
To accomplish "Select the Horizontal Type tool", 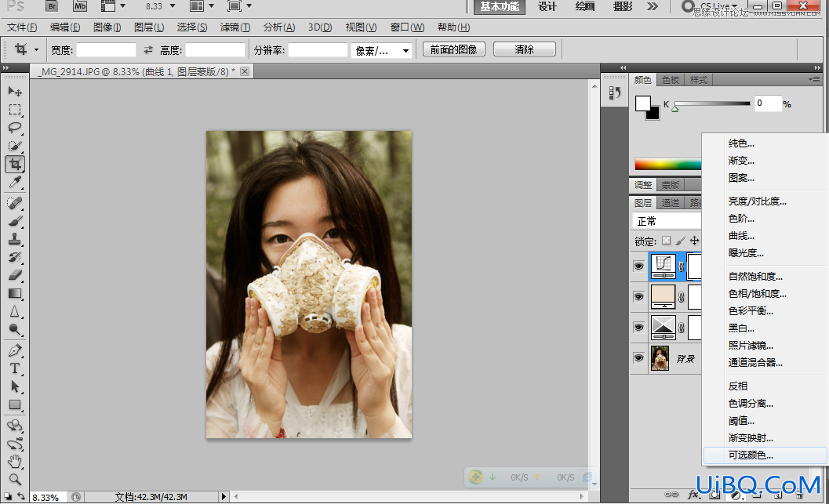I will click(x=15, y=368).
